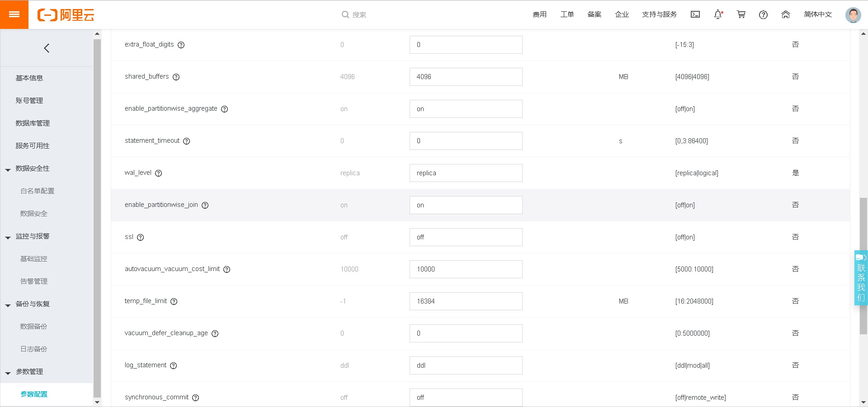The width and height of the screenshot is (868, 407).
Task: Open the 备案 top navigation link
Action: [x=594, y=14]
